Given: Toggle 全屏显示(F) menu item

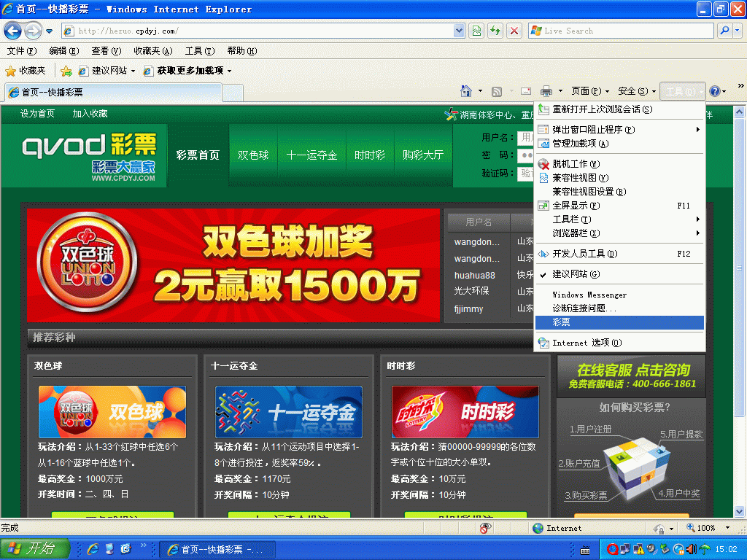Looking at the screenshot, I should 619,205.
